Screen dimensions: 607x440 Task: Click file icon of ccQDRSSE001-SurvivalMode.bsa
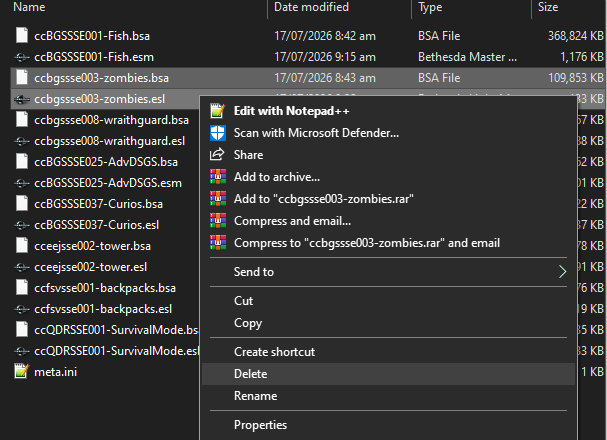tap(22, 330)
